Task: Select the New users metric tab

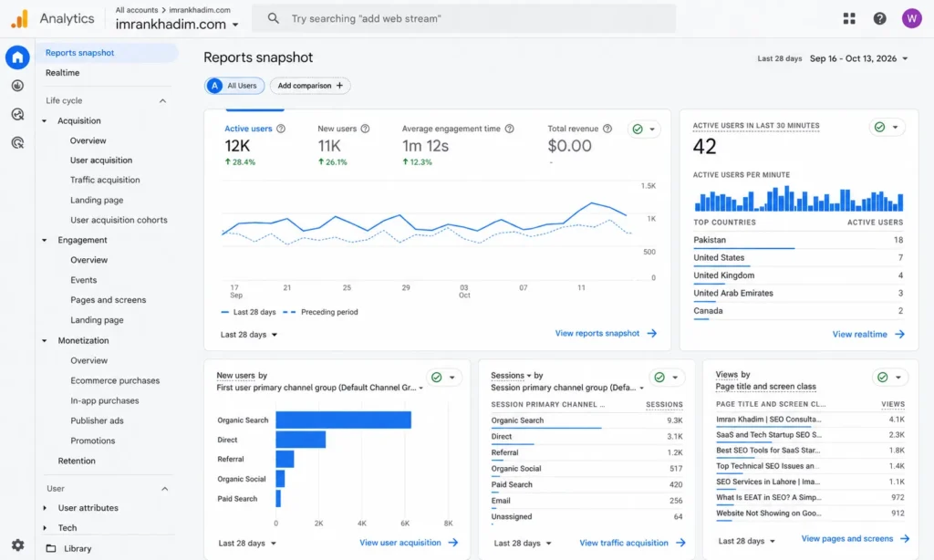Action: point(344,145)
